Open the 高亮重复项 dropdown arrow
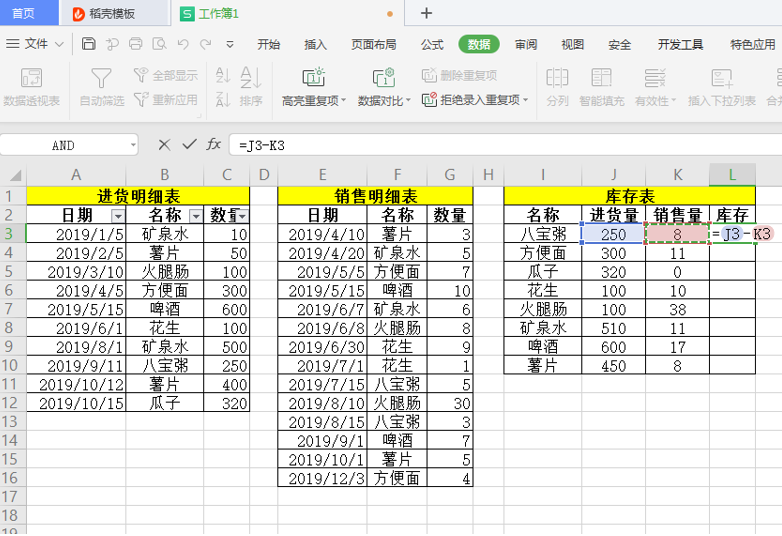Image resolution: width=782 pixels, height=536 pixels. (x=343, y=101)
